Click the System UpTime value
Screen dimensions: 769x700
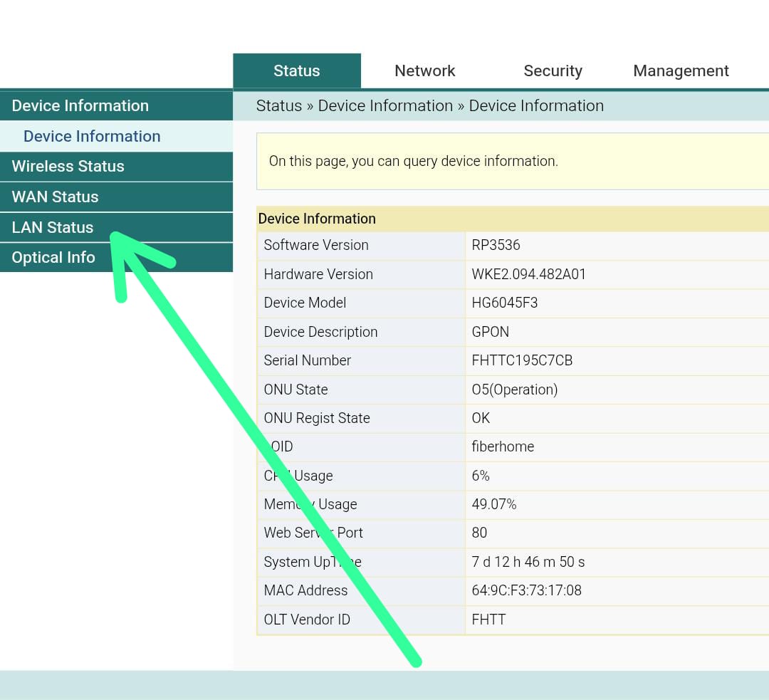528,562
